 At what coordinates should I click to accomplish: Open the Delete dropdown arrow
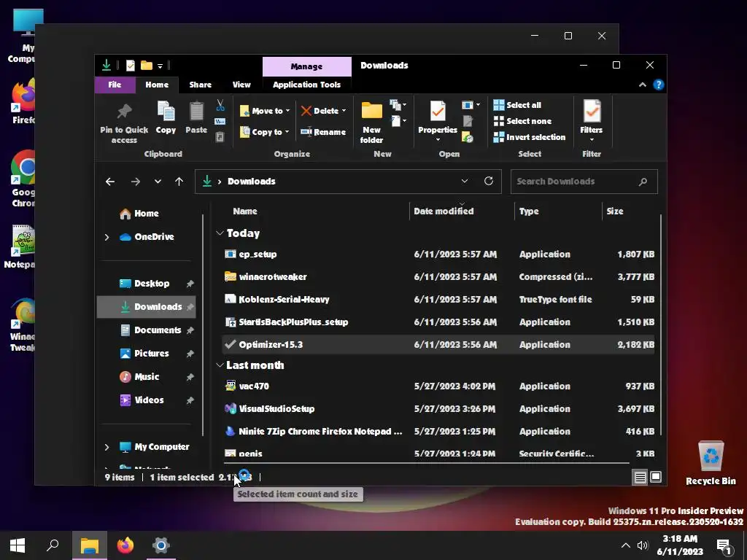[x=344, y=111]
